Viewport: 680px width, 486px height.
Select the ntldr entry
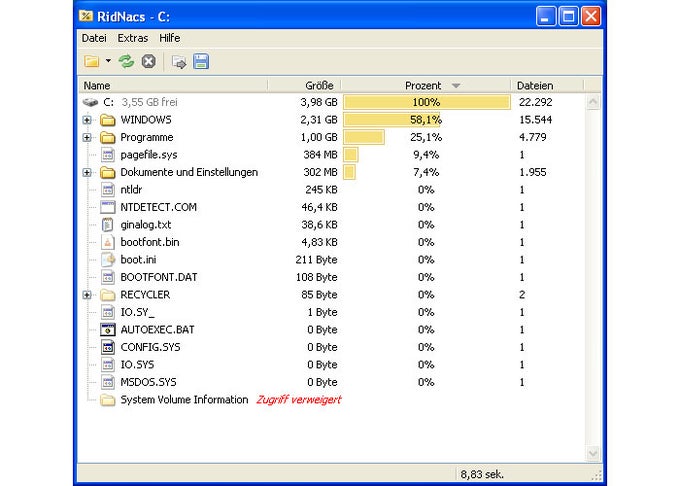(x=131, y=189)
